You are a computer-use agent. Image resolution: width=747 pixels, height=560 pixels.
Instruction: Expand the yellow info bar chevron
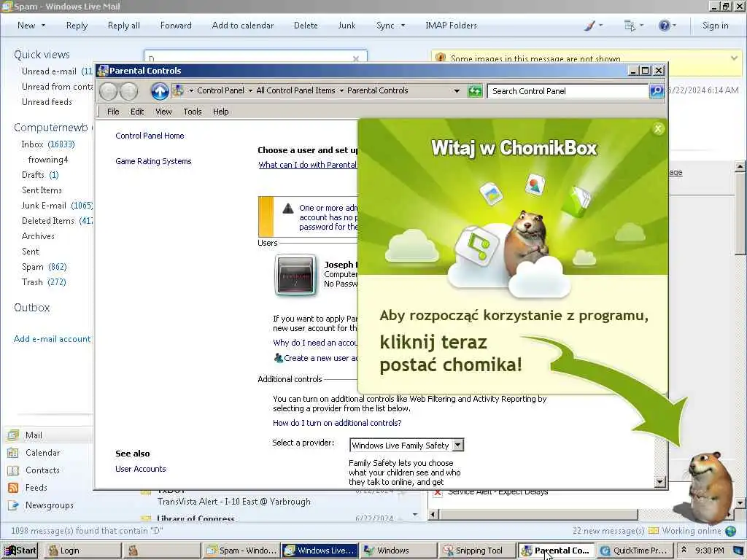tap(734, 58)
